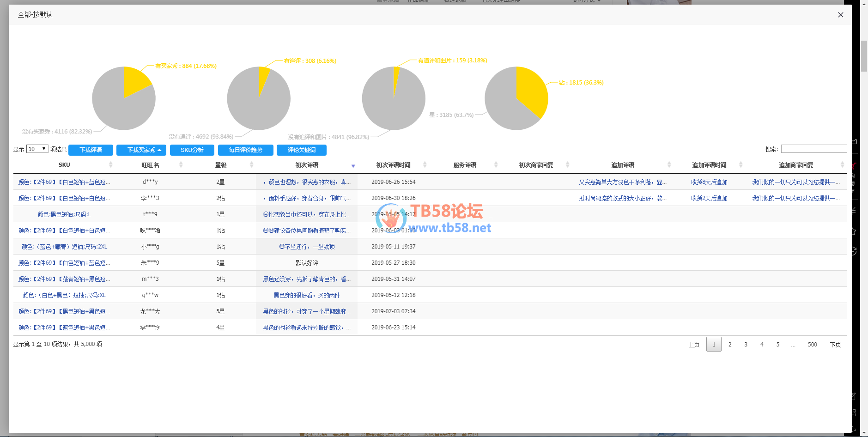Click sort icon in 星级 column header

pyautogui.click(x=251, y=165)
